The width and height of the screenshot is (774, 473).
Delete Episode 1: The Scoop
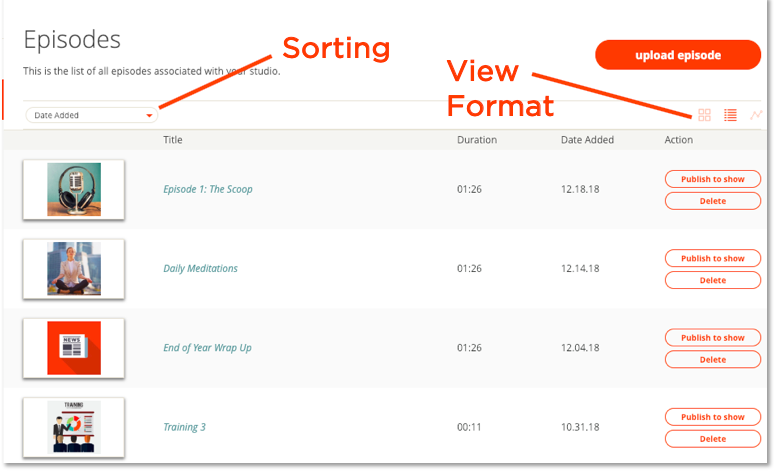click(x=712, y=201)
